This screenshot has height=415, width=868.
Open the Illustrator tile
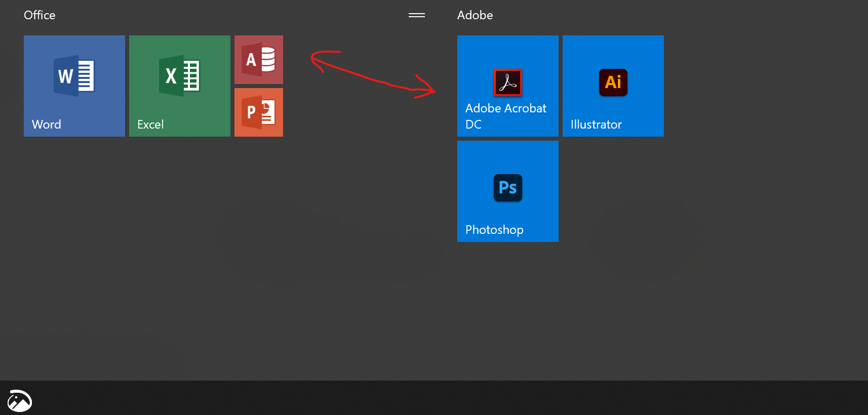pos(613,86)
